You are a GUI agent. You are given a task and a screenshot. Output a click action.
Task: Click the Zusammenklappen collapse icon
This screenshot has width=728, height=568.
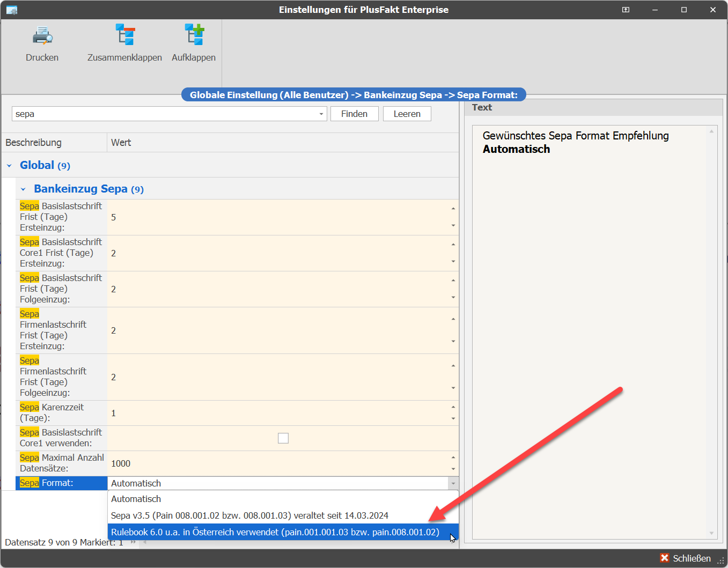(x=125, y=34)
